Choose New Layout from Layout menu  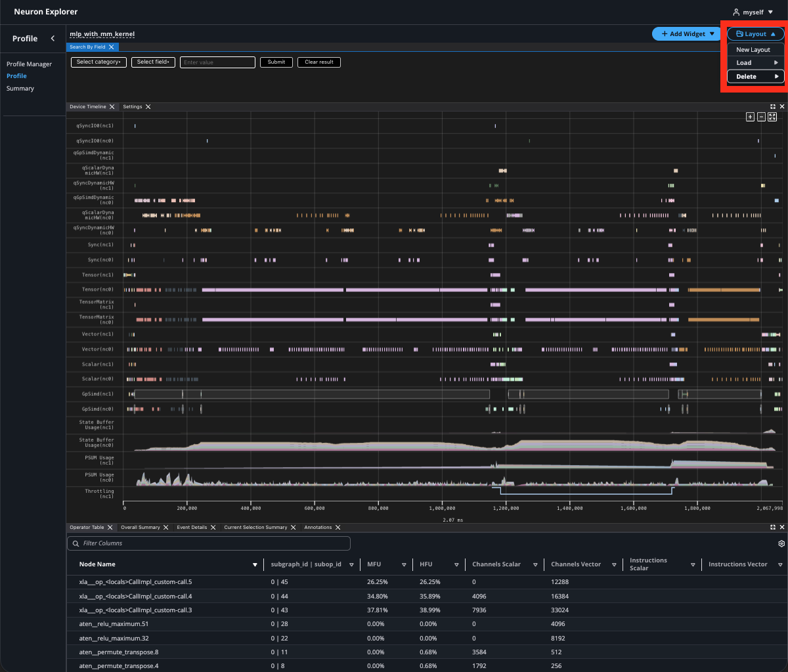pos(753,50)
